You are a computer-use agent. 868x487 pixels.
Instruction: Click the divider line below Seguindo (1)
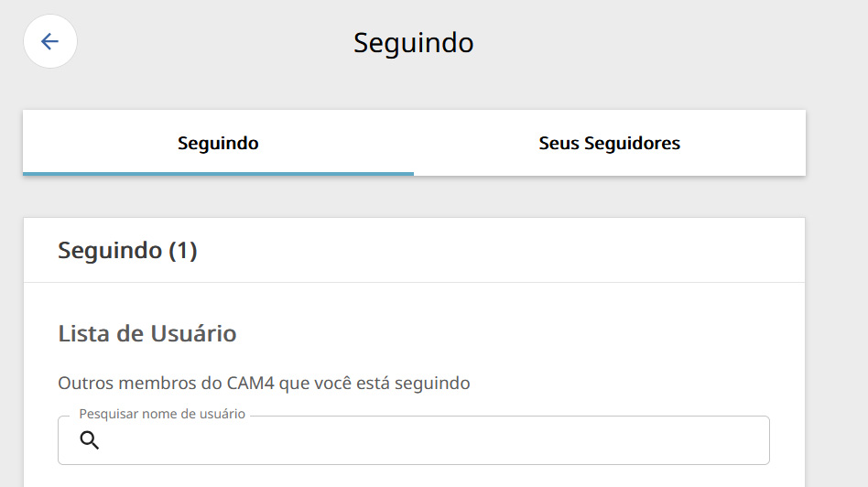coord(414,282)
